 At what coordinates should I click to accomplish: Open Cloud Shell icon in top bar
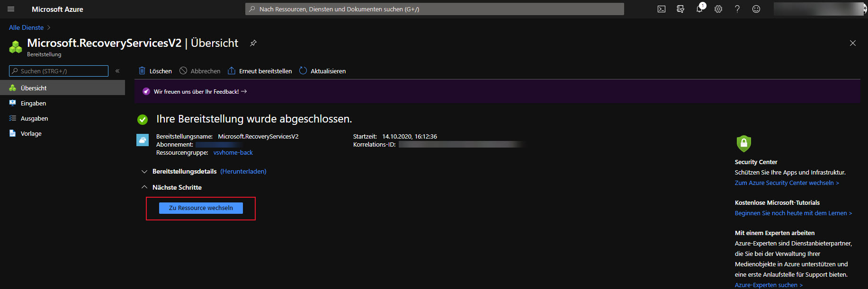coord(662,9)
